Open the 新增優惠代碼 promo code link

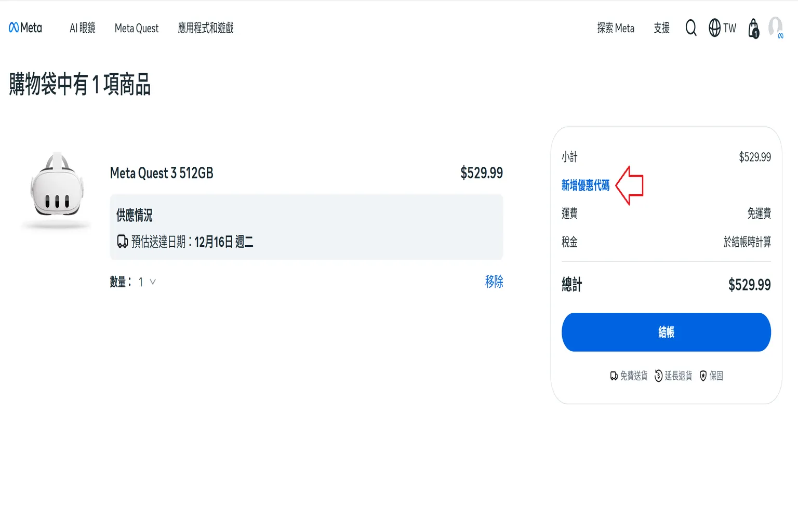coord(586,185)
